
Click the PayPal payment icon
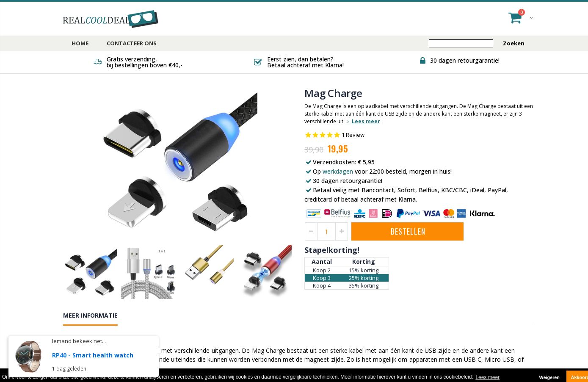tap(408, 213)
